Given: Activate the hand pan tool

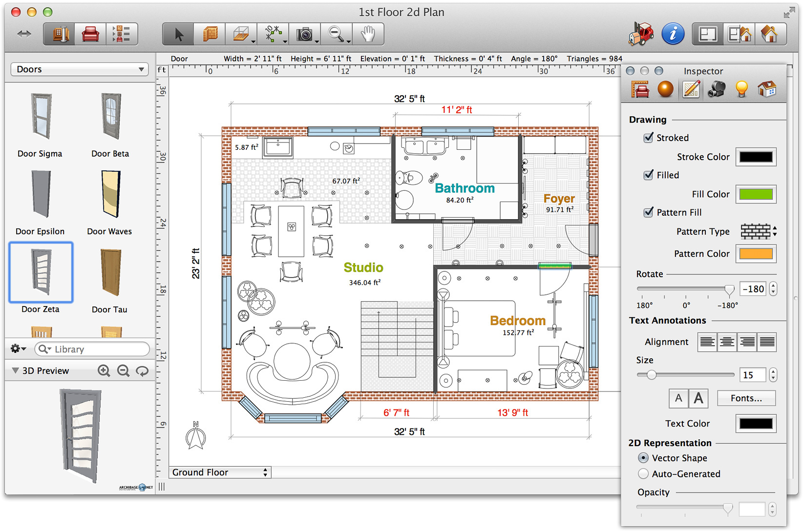Looking at the screenshot, I should [x=368, y=34].
